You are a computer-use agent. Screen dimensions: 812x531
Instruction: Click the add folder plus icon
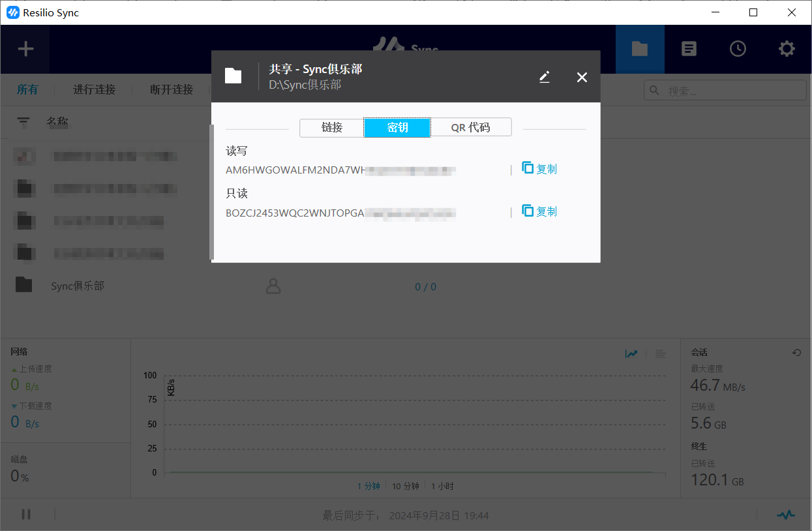coord(25,49)
